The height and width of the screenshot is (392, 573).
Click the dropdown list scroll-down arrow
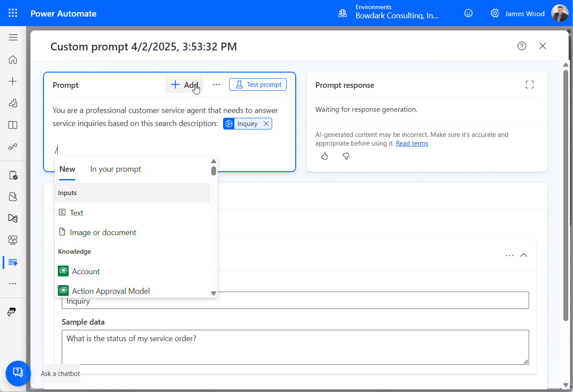(213, 293)
